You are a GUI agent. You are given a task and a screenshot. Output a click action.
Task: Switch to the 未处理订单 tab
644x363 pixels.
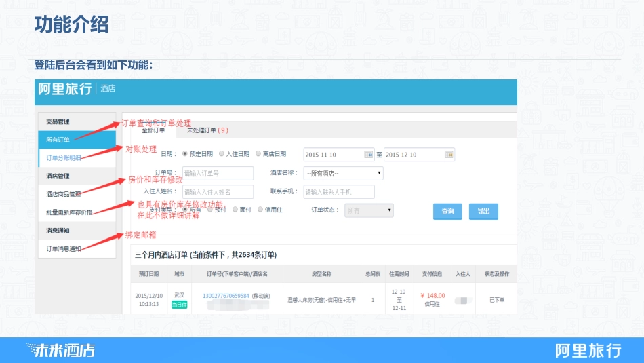coord(207,130)
